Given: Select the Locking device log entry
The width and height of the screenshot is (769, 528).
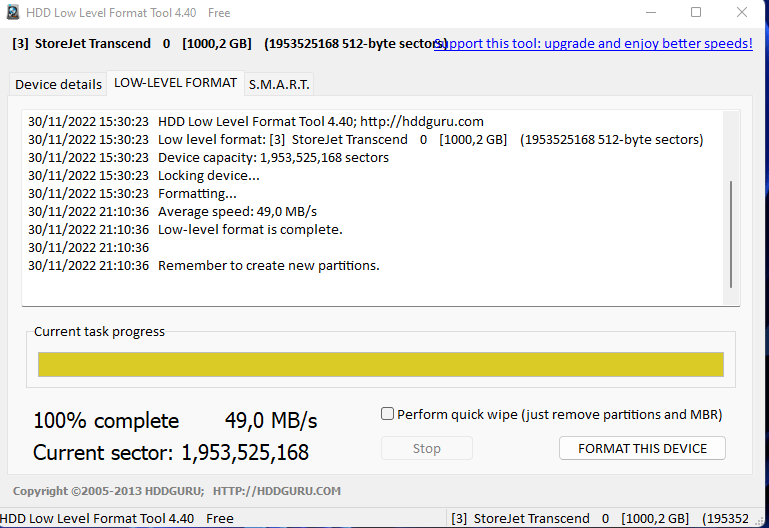Looking at the screenshot, I should [208, 175].
